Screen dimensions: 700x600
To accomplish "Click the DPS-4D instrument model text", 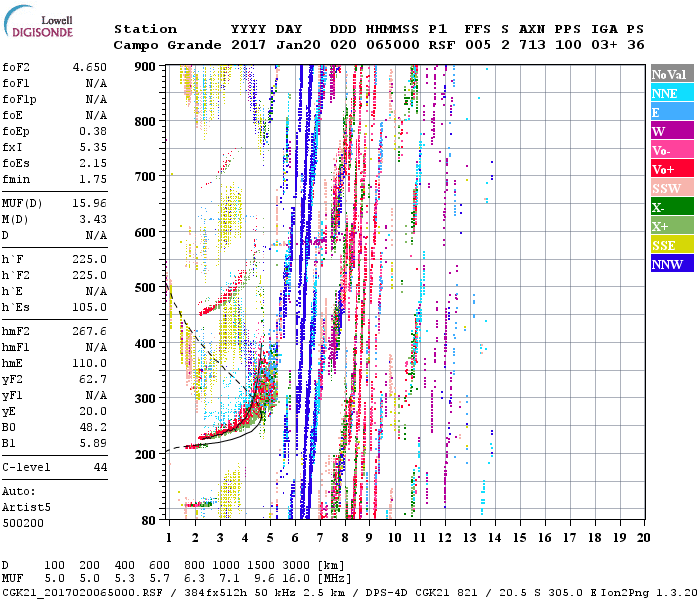I will (x=387, y=593).
